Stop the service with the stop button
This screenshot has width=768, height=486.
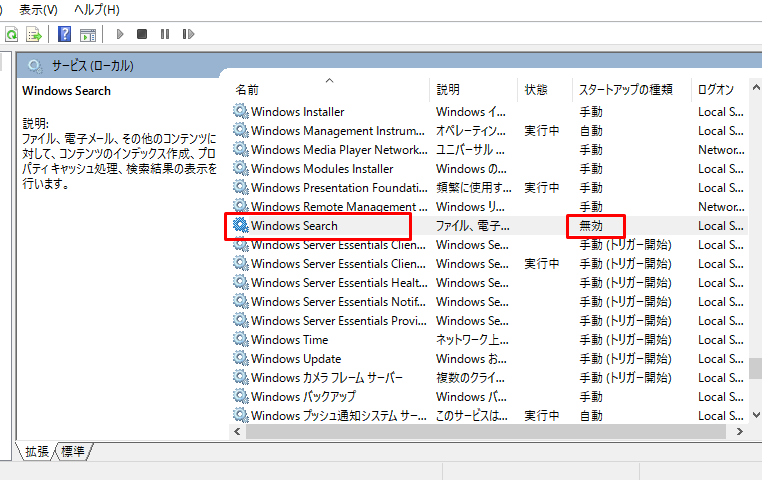tap(142, 34)
